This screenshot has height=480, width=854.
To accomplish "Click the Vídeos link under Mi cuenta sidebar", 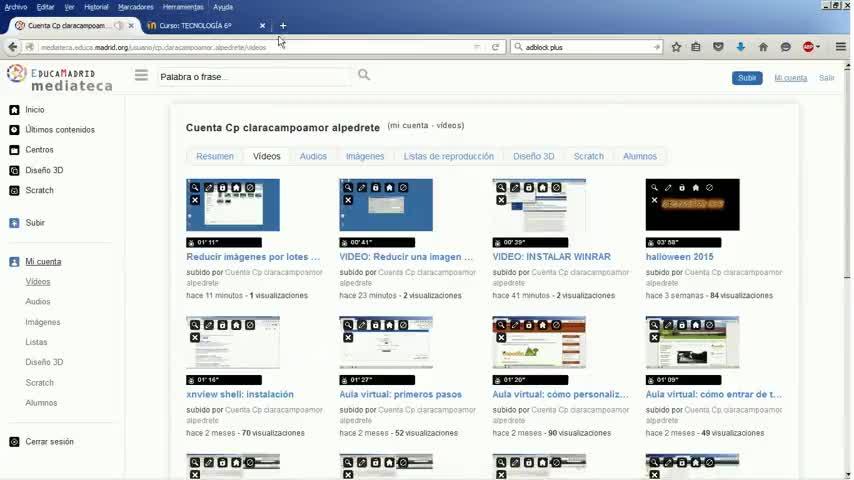I will (38, 282).
